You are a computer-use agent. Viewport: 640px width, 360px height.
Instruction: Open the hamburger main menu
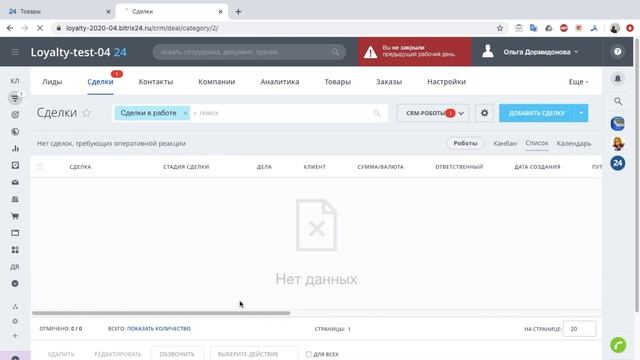click(15, 52)
